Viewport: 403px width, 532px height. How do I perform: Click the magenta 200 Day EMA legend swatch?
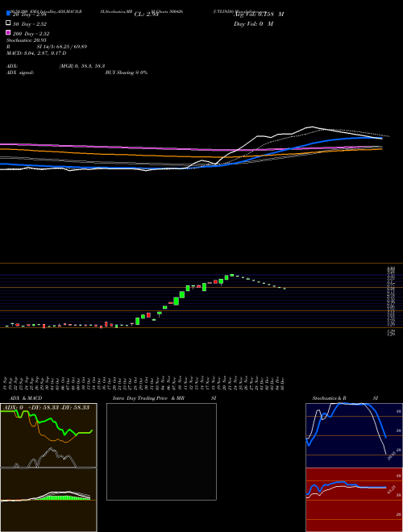coord(9,32)
